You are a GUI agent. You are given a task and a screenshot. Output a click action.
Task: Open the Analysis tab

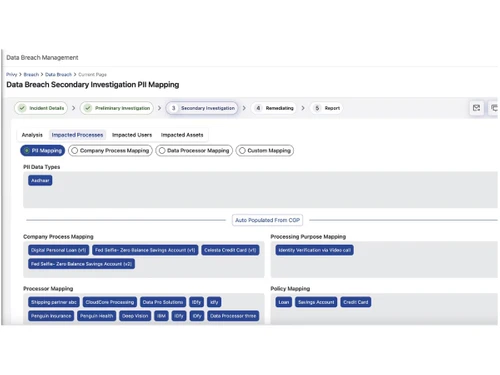point(32,135)
